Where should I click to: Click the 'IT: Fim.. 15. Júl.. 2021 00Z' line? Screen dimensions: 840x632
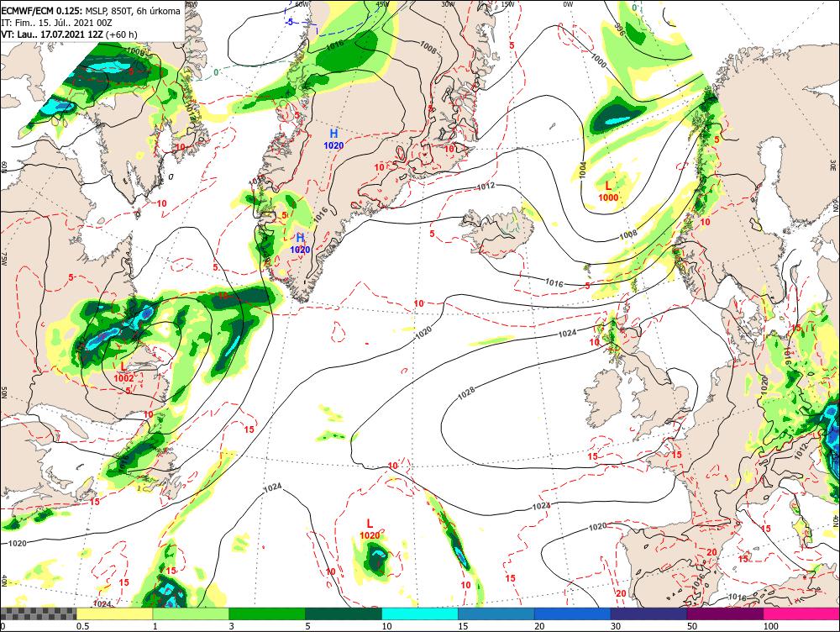pos(57,23)
